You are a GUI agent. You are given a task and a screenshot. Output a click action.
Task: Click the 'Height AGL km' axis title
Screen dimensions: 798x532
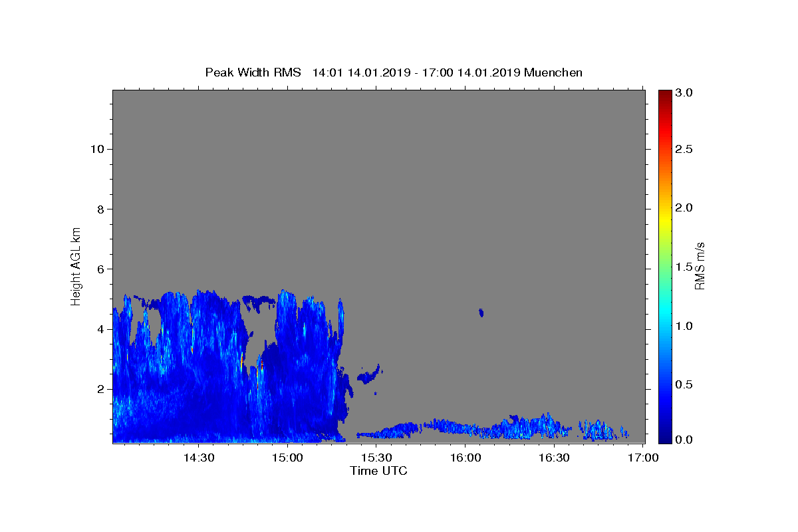[76, 266]
